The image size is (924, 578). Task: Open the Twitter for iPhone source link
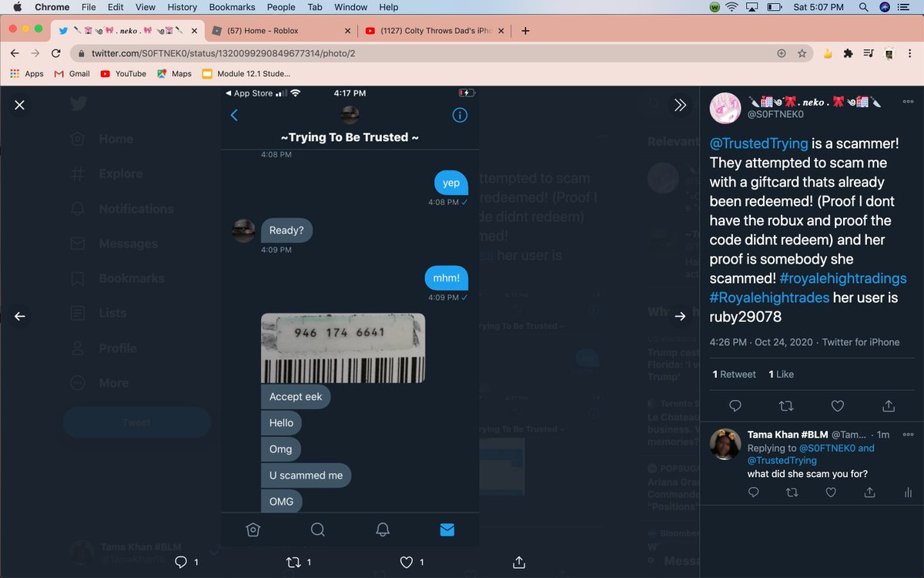pos(861,342)
